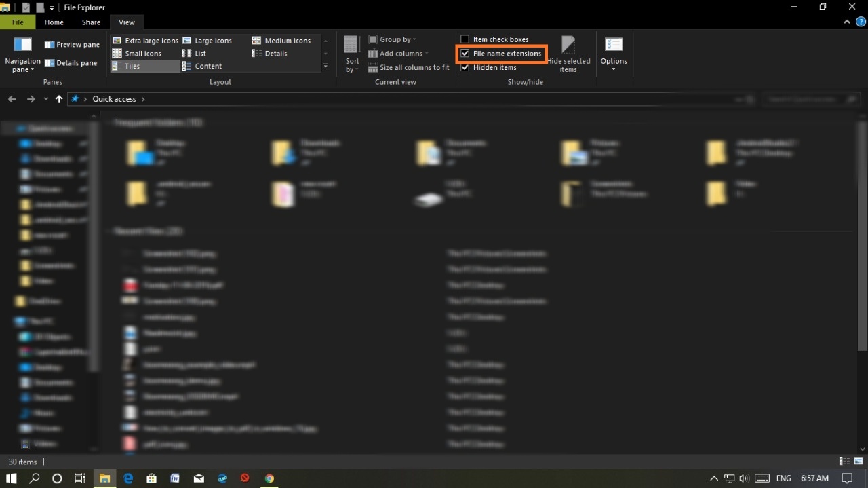Open taskbar Search
This screenshot has width=868, height=488.
tap(35, 478)
